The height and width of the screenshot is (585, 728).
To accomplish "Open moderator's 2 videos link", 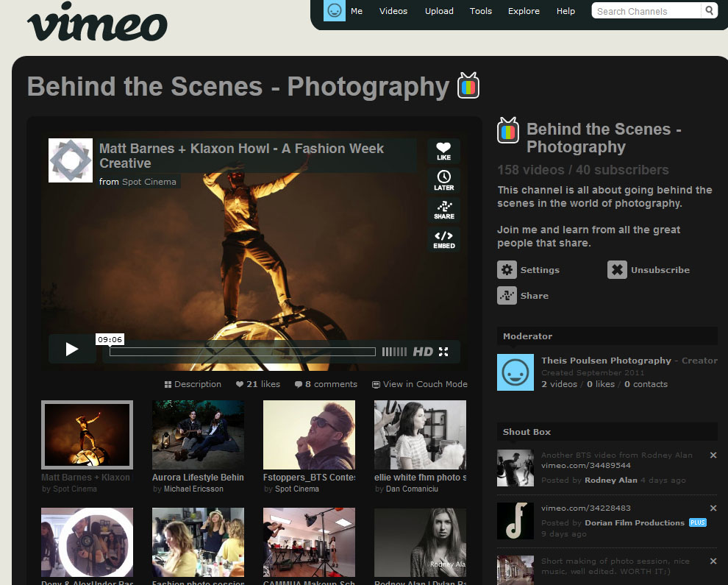I will tap(560, 384).
